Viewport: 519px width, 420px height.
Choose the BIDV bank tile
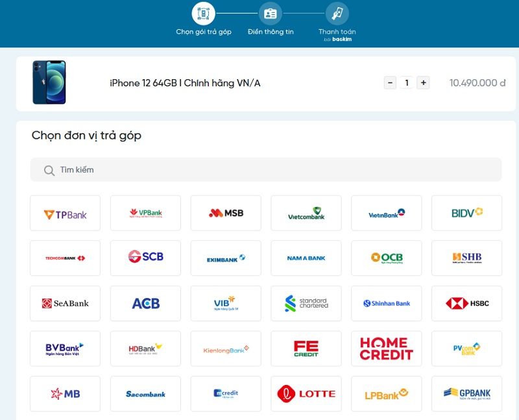(x=466, y=214)
